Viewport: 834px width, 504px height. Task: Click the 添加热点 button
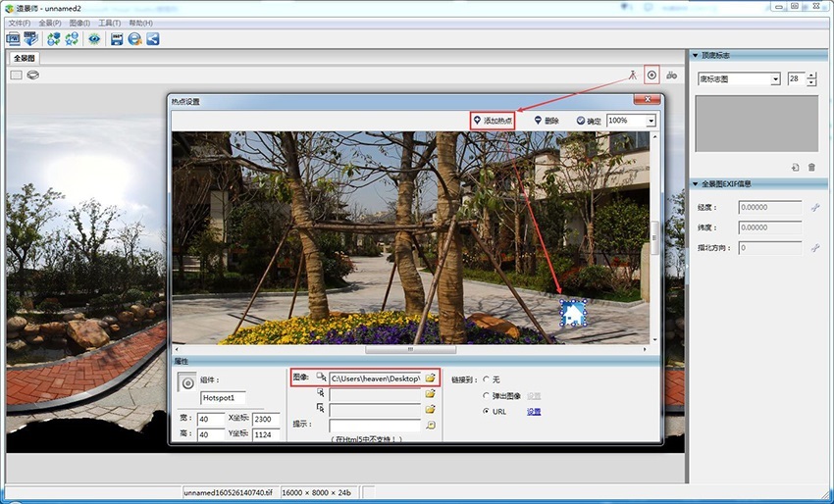click(x=493, y=121)
